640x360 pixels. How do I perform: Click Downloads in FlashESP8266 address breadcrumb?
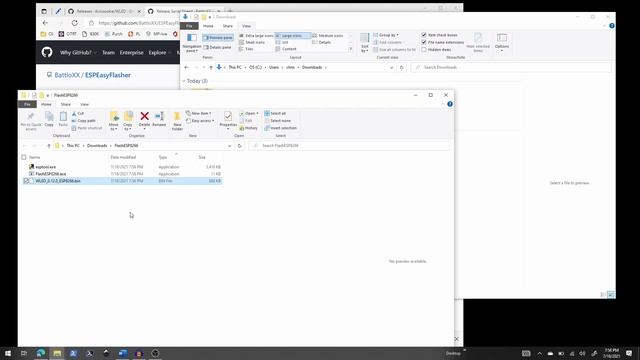97,146
